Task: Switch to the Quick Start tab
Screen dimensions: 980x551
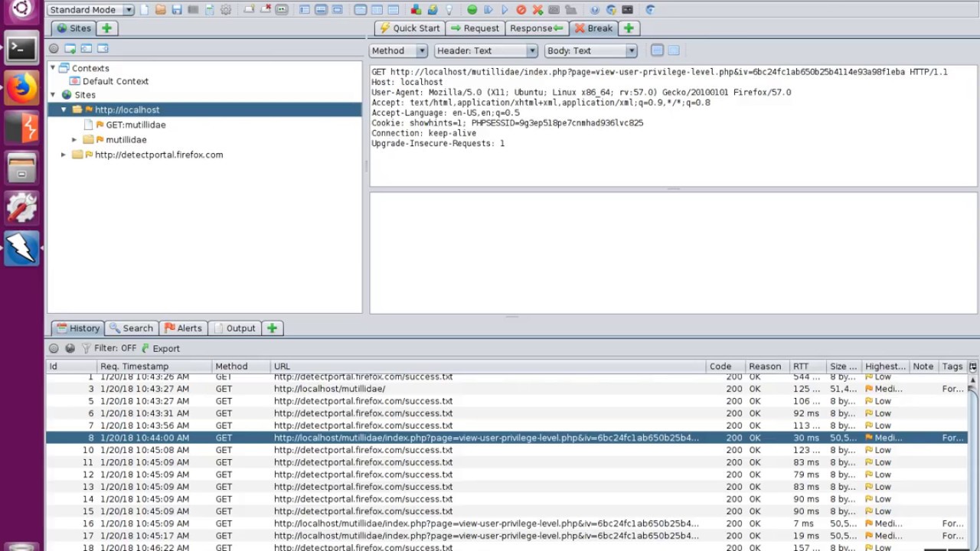Action: 410,28
